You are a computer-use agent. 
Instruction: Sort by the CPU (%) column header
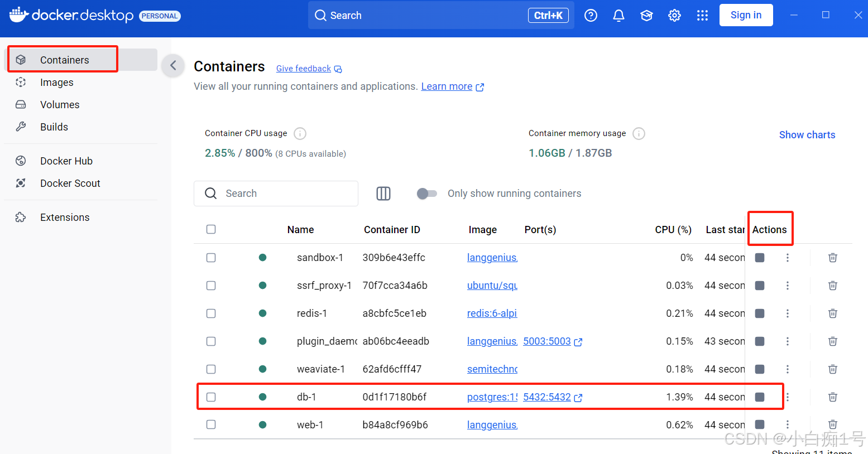[x=673, y=230]
